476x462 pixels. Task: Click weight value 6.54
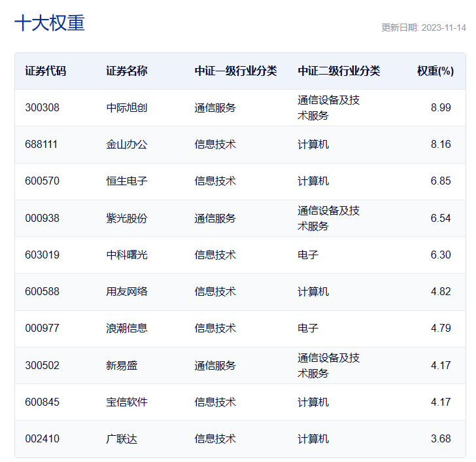coord(441,218)
